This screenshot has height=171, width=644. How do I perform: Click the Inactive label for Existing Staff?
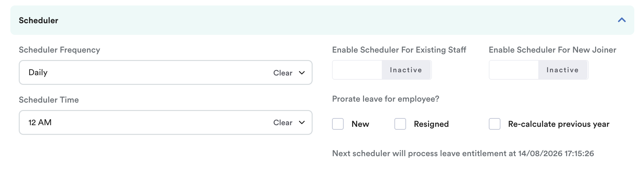[x=406, y=70]
